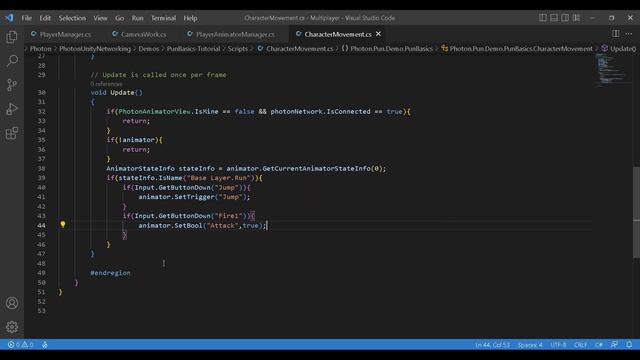The width and height of the screenshot is (640, 360).
Task: Click Spaces: 4 indentation setting
Action: 530,345
